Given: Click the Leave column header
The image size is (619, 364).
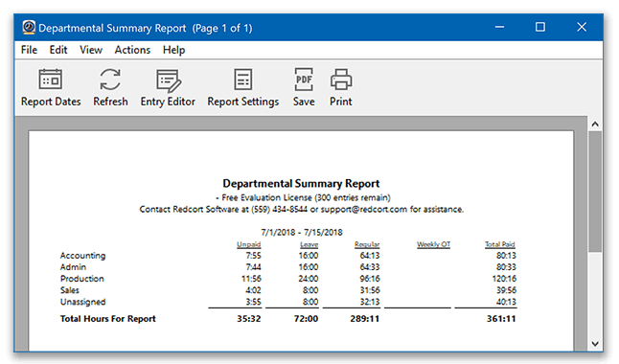Looking at the screenshot, I should click(x=309, y=244).
